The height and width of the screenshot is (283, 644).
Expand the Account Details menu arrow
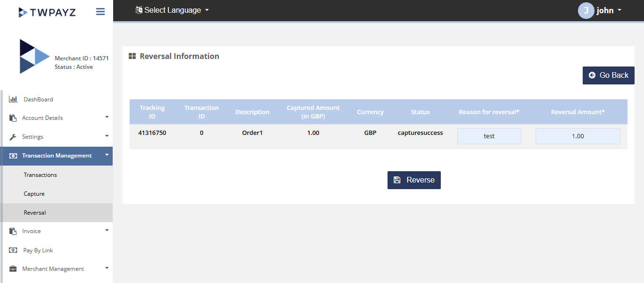click(x=107, y=117)
